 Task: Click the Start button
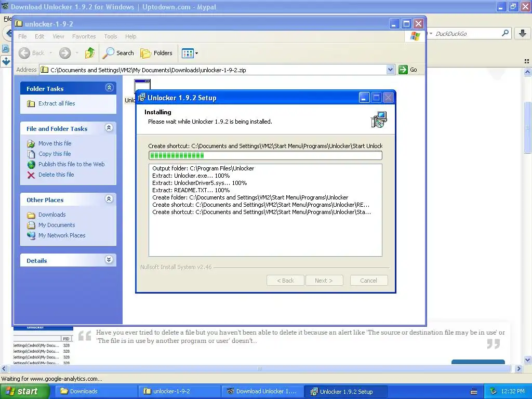pyautogui.click(x=24, y=391)
